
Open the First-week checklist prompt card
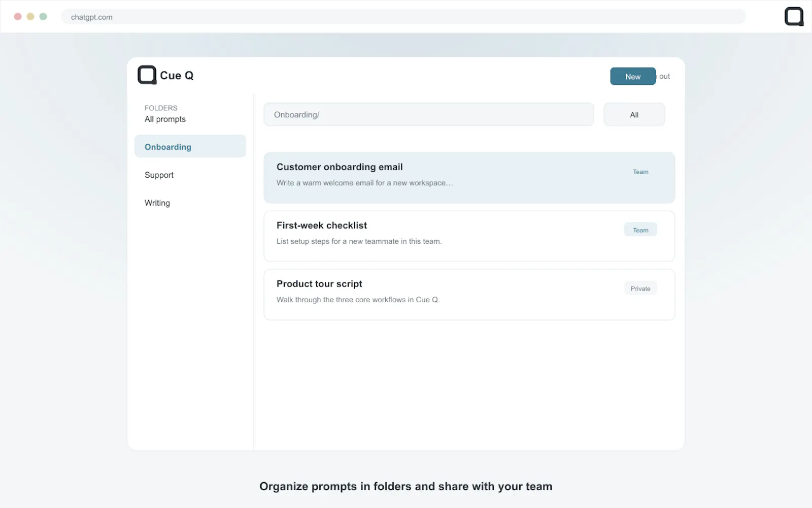click(x=469, y=236)
